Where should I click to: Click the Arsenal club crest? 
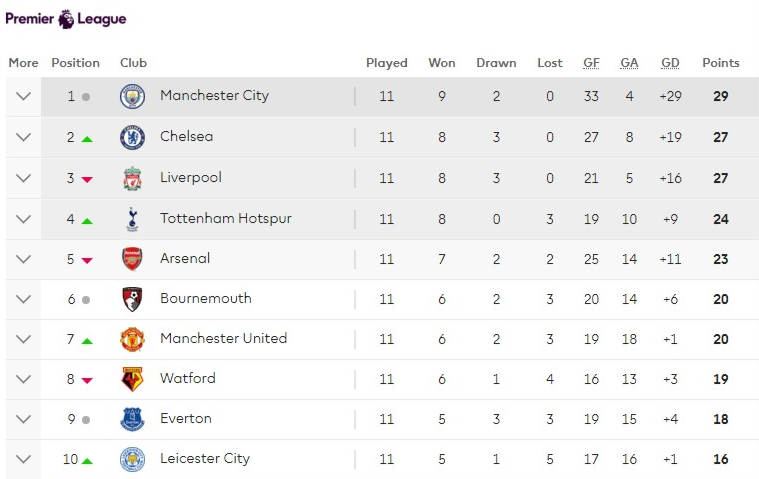coord(132,259)
